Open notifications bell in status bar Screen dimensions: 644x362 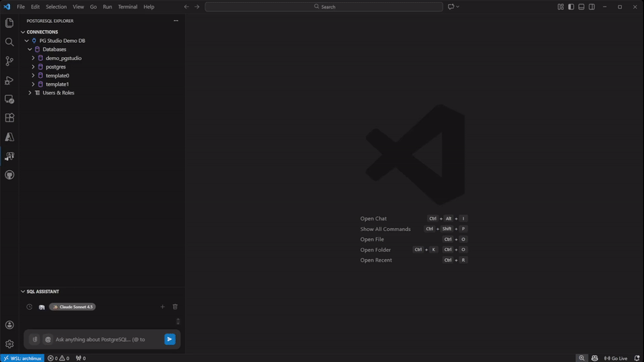[637, 358]
